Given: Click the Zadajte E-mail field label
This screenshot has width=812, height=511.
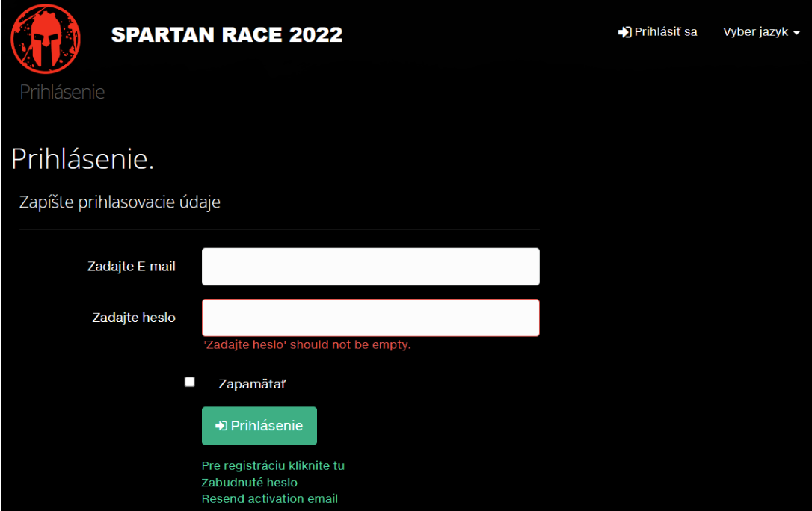Looking at the screenshot, I should tap(132, 267).
